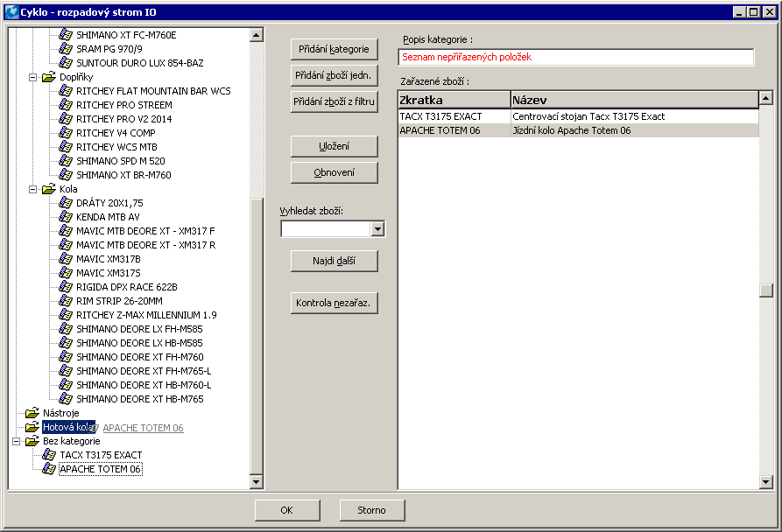The height and width of the screenshot is (532, 782).
Task: Select SHIMANO DEORE XT HB-M760-L
Action: [x=144, y=385]
